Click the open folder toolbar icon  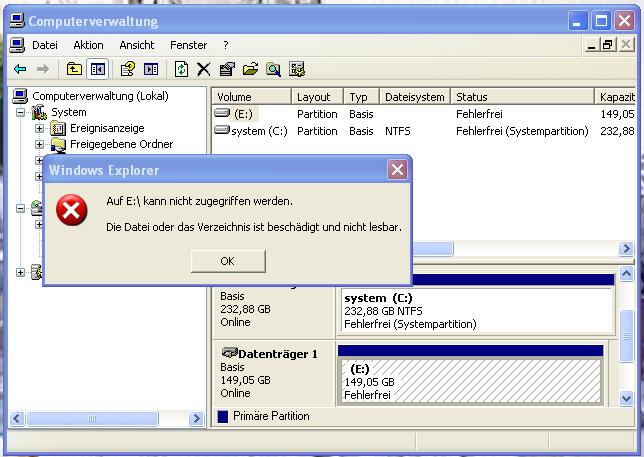point(250,69)
